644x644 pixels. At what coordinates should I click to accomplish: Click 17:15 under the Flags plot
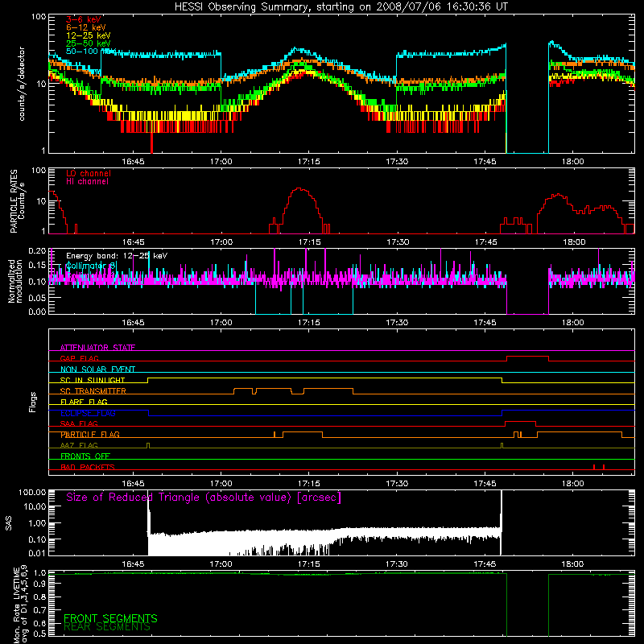(309, 484)
